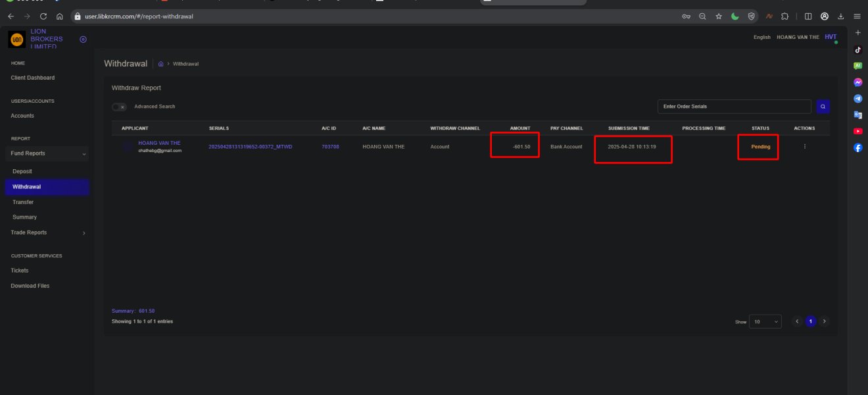Open TikTok from the browser sidebar
Screen dimensions: 868x395
coord(857,49)
